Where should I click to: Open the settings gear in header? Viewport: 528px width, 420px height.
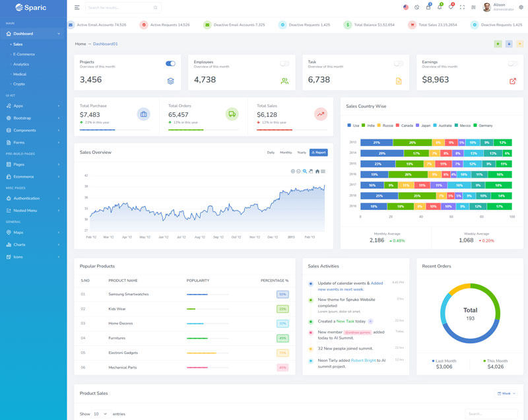click(521, 7)
